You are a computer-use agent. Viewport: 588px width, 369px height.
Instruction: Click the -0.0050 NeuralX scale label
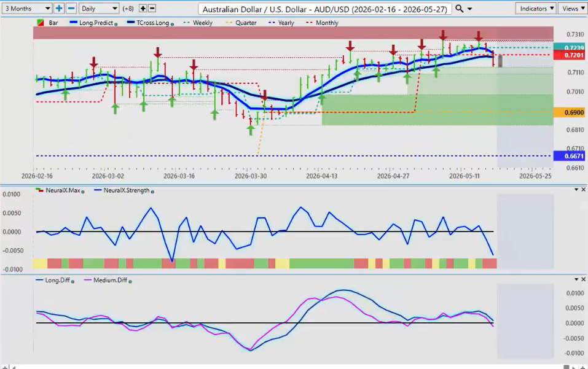(x=12, y=251)
